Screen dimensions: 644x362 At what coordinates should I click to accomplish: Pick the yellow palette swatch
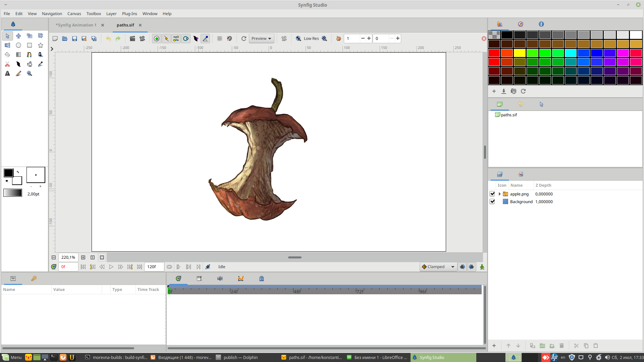click(520, 53)
